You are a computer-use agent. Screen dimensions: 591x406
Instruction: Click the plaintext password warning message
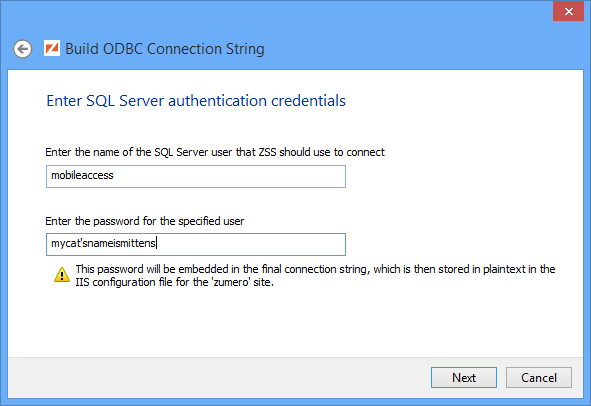click(x=315, y=276)
